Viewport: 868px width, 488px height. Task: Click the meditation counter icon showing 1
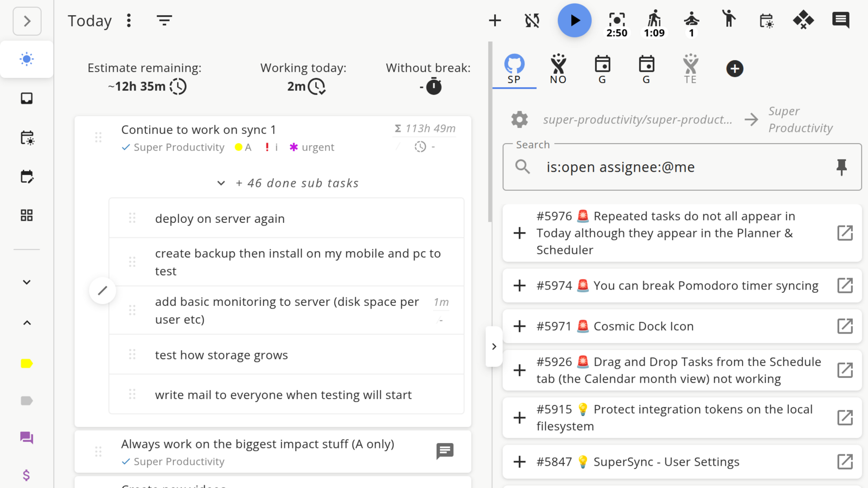(692, 25)
